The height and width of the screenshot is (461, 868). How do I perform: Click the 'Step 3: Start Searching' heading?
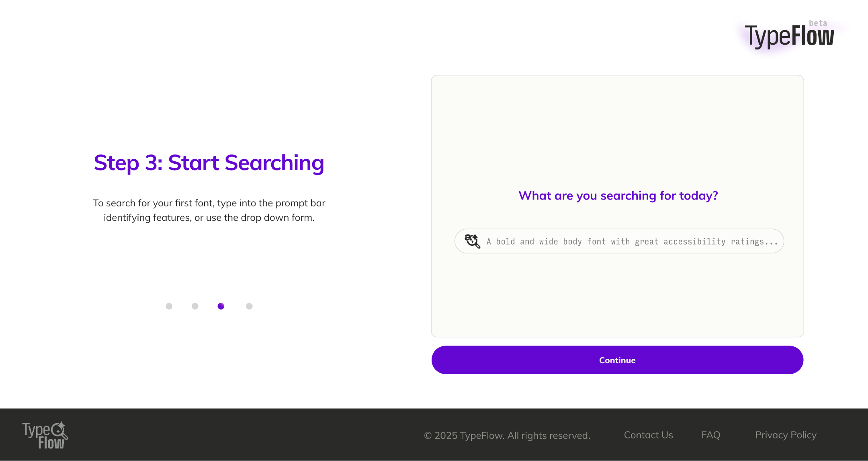[209, 163]
